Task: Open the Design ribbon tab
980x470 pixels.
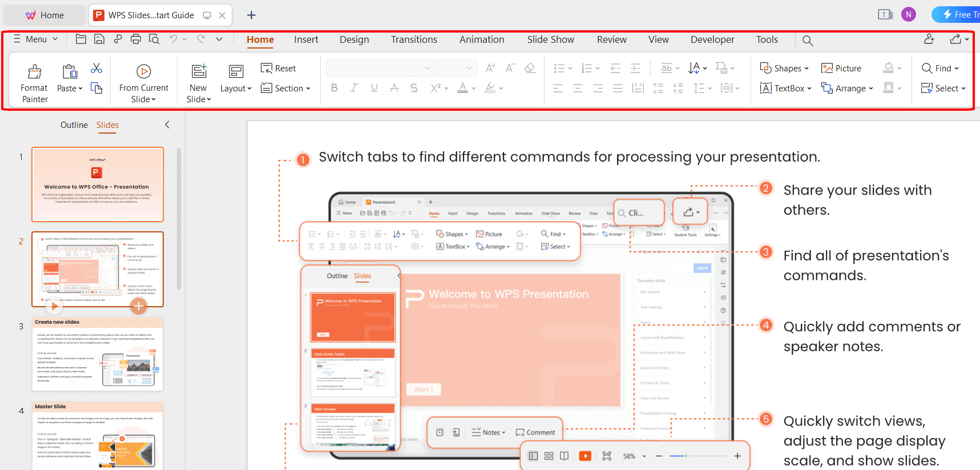Action: [x=354, y=39]
